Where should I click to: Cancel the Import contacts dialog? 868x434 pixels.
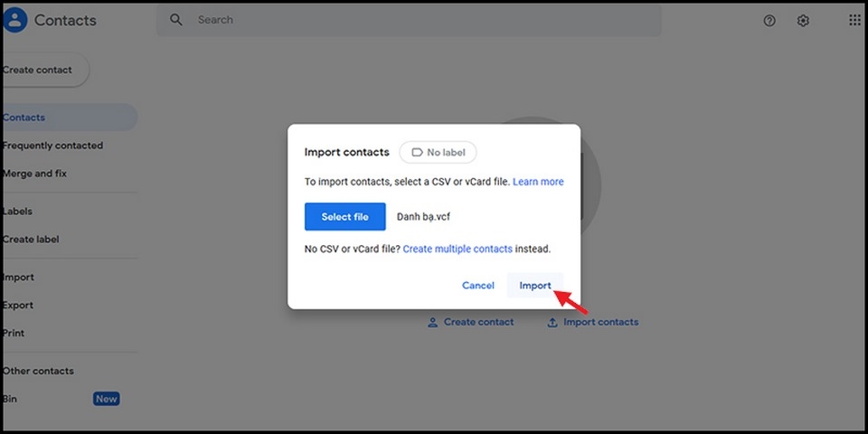pos(478,286)
